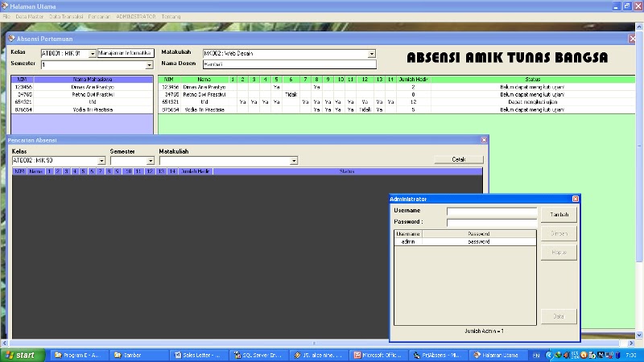Select the admin row in the user table
644x362 pixels.
[465, 242]
